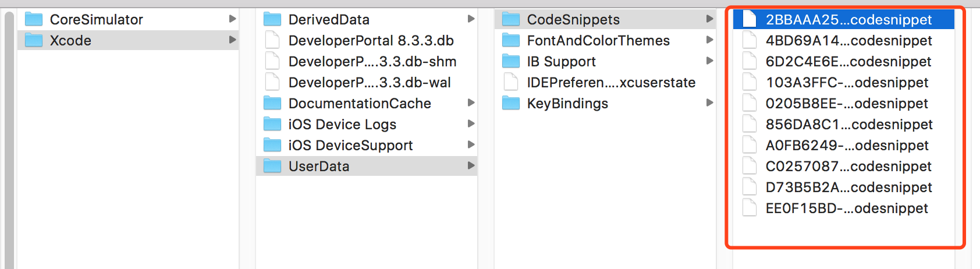Image resolution: width=980 pixels, height=269 pixels.
Task: Click the KeyBindings folder icon
Action: click(511, 104)
